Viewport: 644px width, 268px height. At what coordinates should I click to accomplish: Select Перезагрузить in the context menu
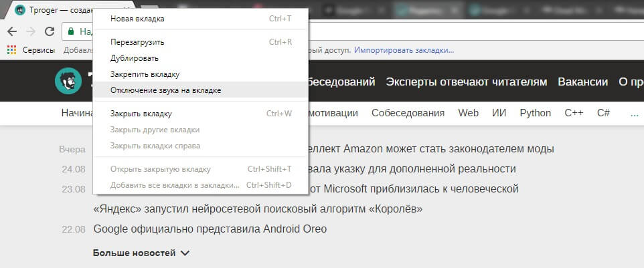coord(137,42)
